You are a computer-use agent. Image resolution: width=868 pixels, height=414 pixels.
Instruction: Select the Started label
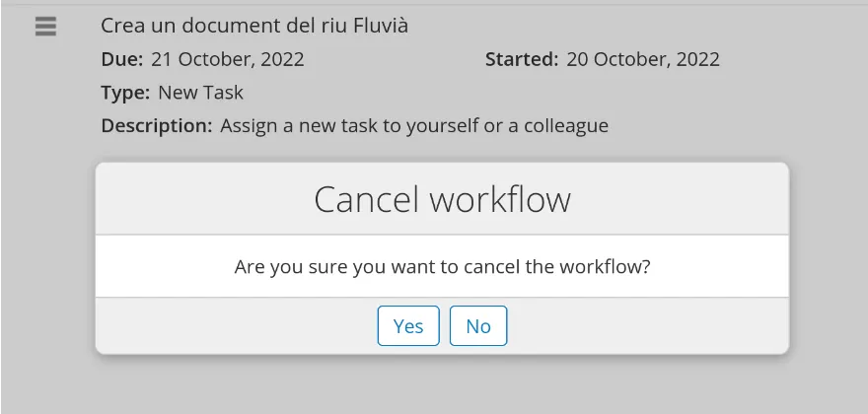[x=523, y=59]
